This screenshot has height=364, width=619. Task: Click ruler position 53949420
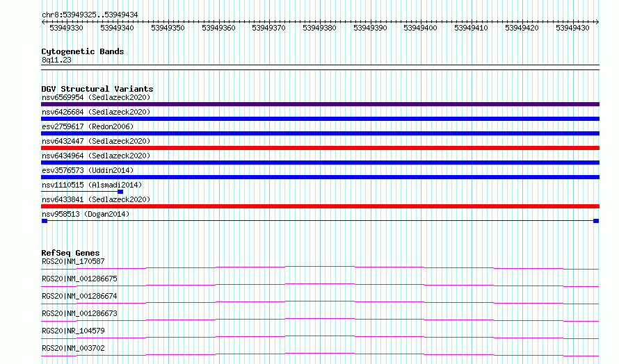(x=522, y=28)
